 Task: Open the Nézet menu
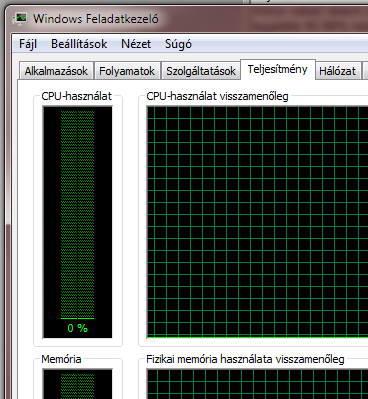point(136,44)
